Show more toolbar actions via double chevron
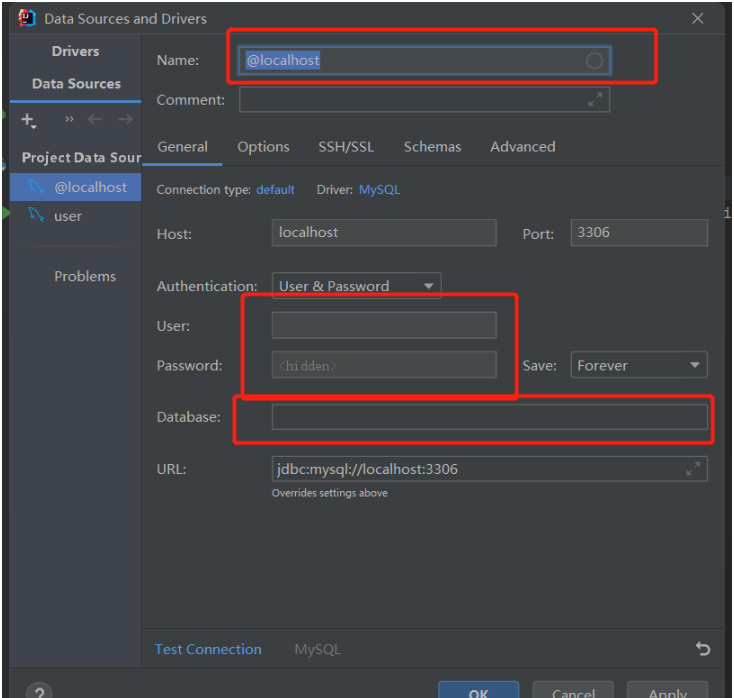The height and width of the screenshot is (698, 734). point(69,120)
